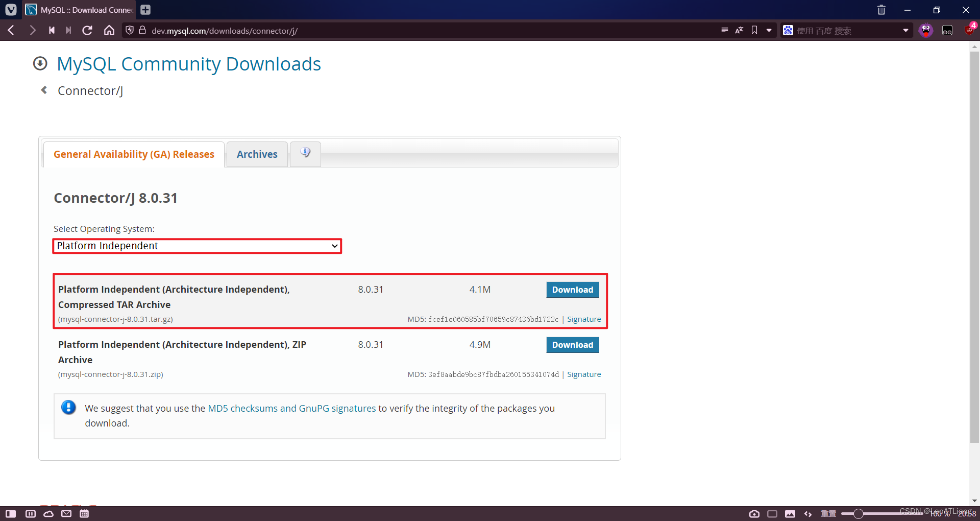Image resolution: width=980 pixels, height=521 pixels.
Task: Go back with the Connector/J arrow
Action: point(44,90)
